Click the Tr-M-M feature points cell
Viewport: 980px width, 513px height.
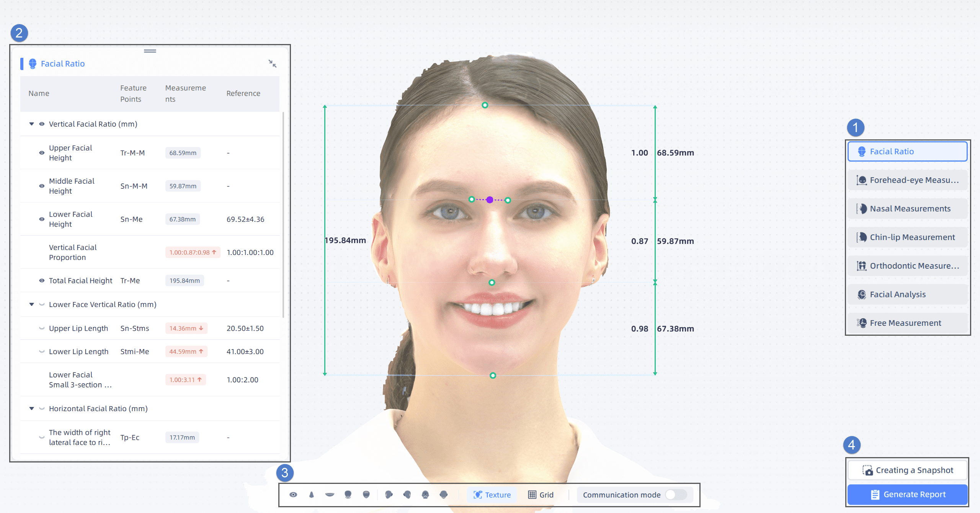click(x=132, y=153)
